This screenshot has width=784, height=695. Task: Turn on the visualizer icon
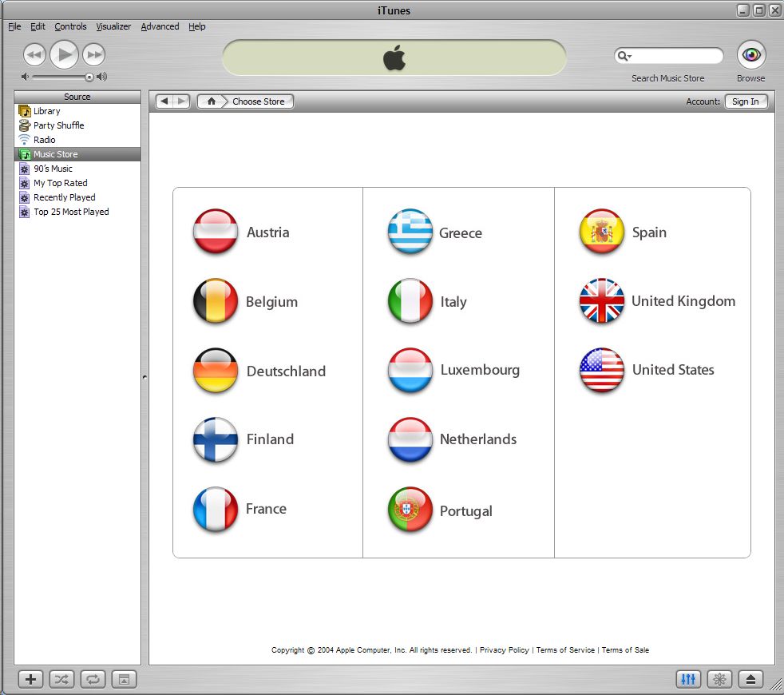[x=719, y=679]
